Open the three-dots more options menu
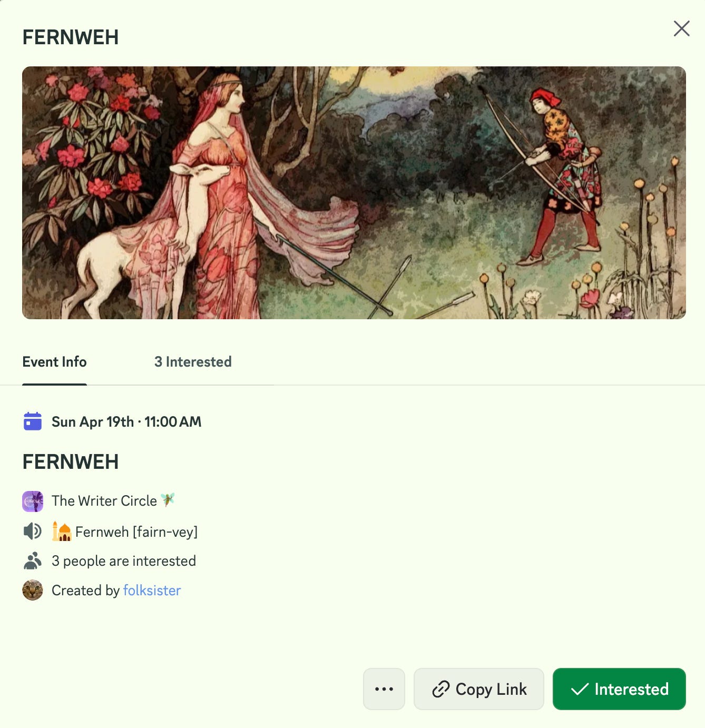 pyautogui.click(x=384, y=689)
